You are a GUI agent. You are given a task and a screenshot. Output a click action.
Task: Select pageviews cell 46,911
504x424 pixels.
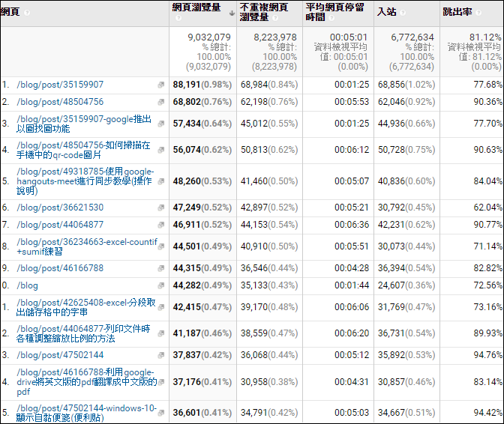pos(187,225)
